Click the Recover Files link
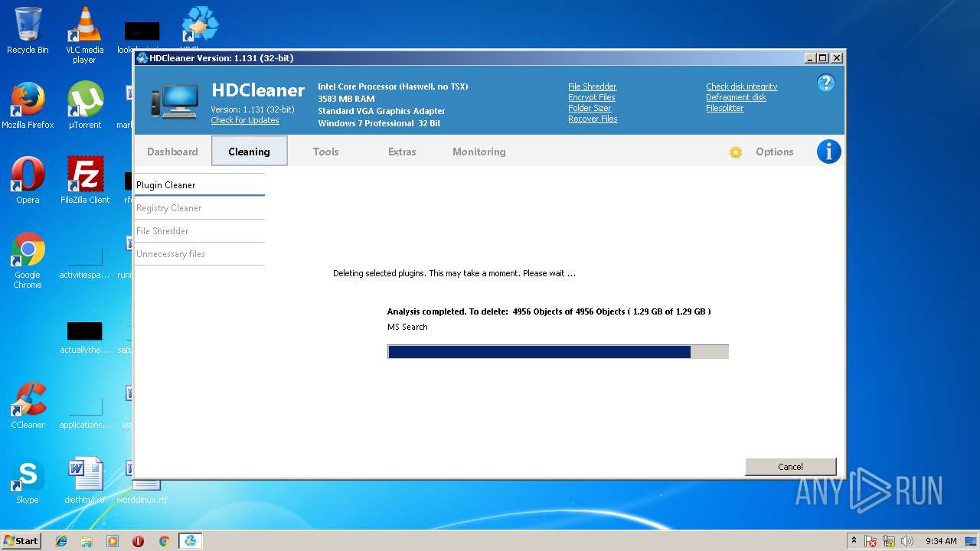Viewport: 980px width, 551px height. [x=593, y=119]
